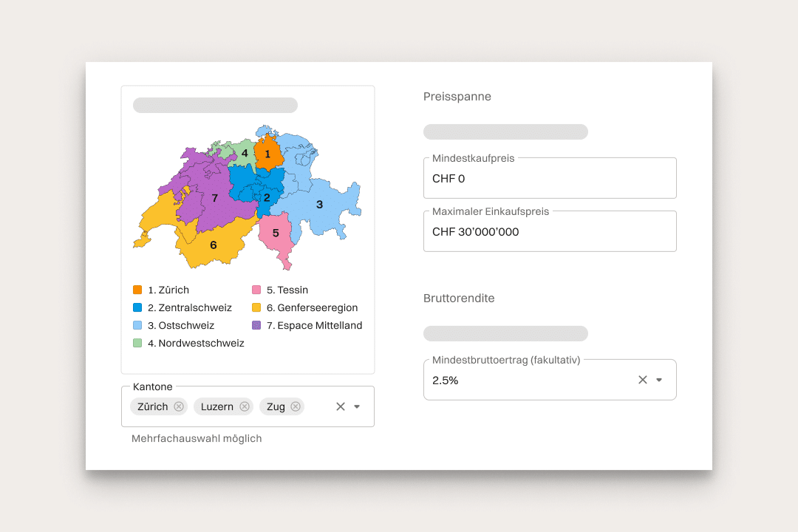The image size is (798, 532).
Task: Remove the Zürich chip from Kantone
Action: click(179, 406)
